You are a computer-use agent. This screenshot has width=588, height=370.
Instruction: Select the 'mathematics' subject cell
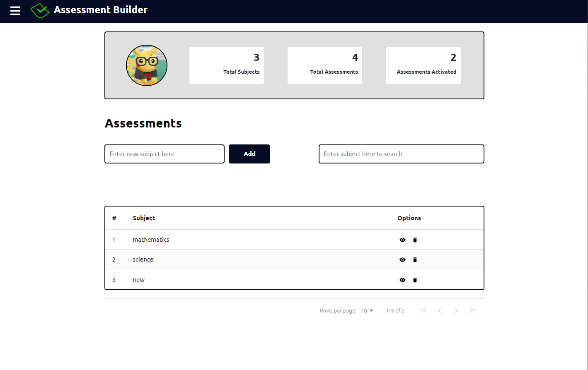tap(151, 240)
